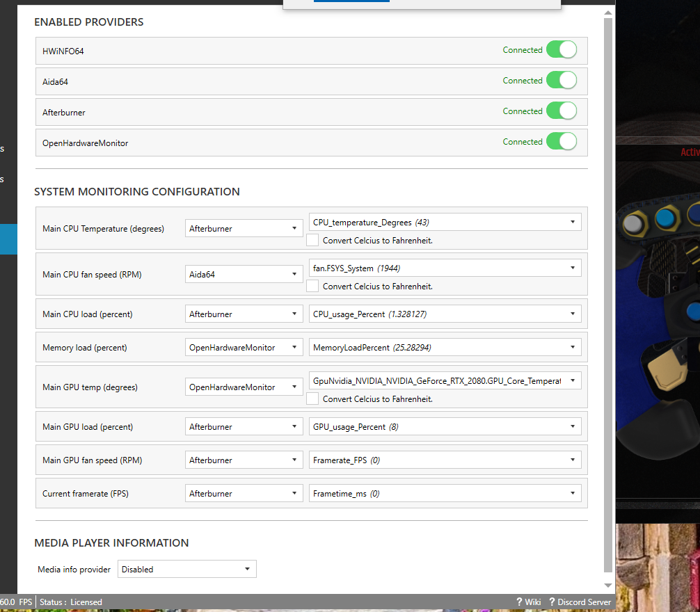
Task: Click the Status: Licensed status bar text
Action: (x=71, y=602)
